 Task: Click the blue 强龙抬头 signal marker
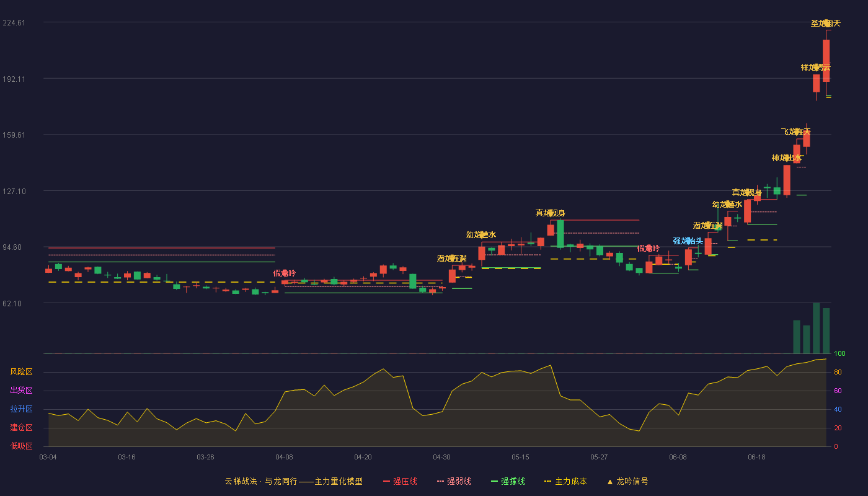[x=688, y=241]
